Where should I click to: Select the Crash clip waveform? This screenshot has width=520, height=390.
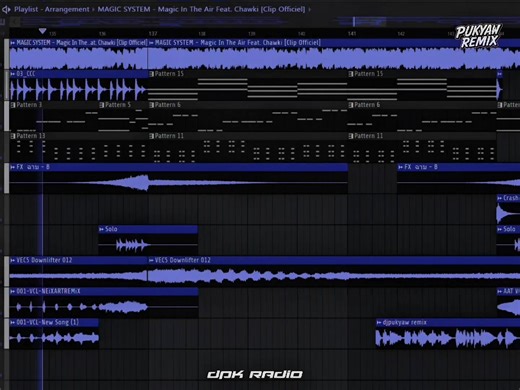click(x=508, y=213)
